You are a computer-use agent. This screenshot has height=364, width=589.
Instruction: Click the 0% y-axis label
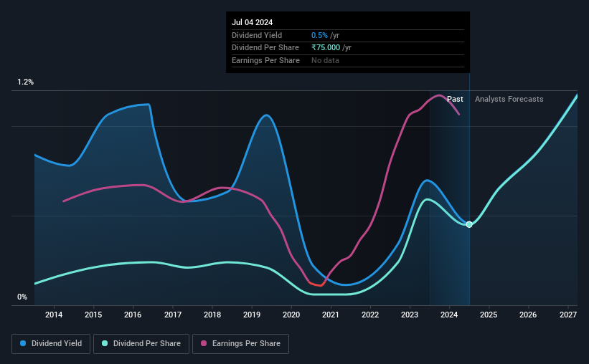click(x=22, y=297)
